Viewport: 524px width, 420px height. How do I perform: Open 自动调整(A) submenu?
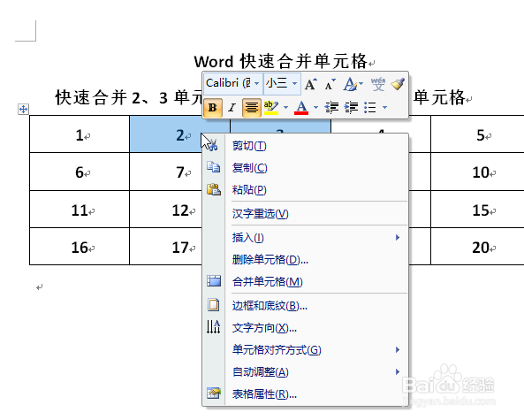pyautogui.click(x=305, y=372)
